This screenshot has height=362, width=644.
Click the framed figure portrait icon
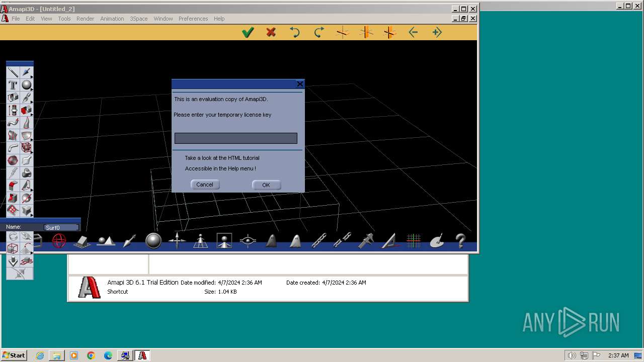[x=224, y=241]
